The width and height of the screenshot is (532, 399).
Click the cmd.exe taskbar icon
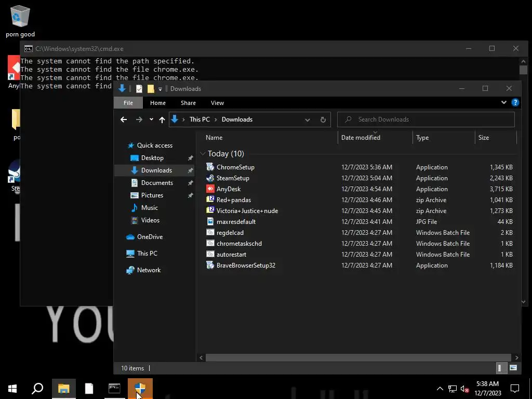point(114,389)
